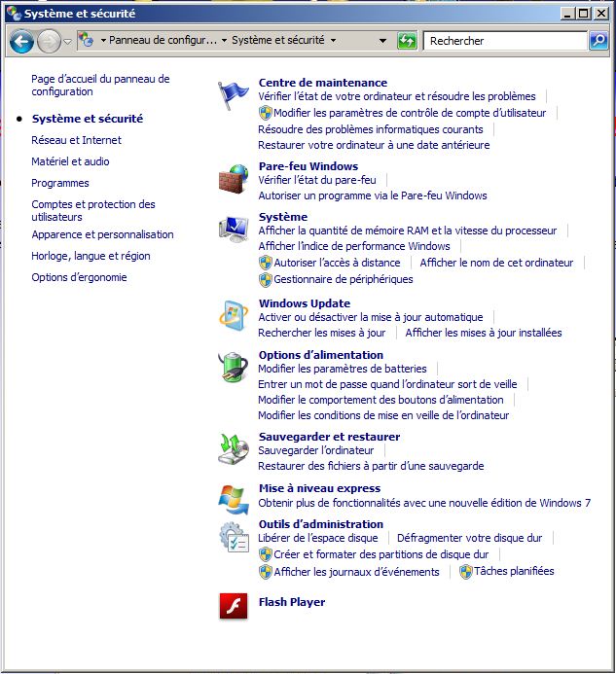Image resolution: width=616 pixels, height=674 pixels.
Task: Expand the arrow after Système et sécurité breadcrumb
Action: [334, 41]
